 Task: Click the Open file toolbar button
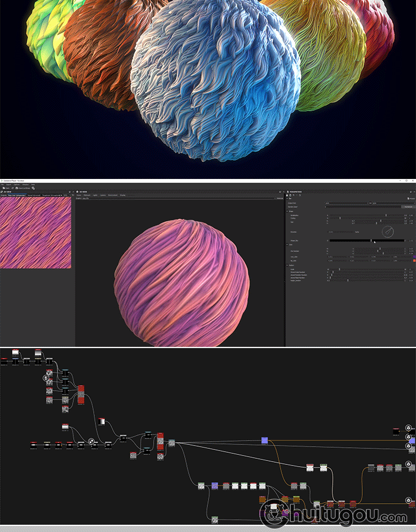(x=6, y=188)
